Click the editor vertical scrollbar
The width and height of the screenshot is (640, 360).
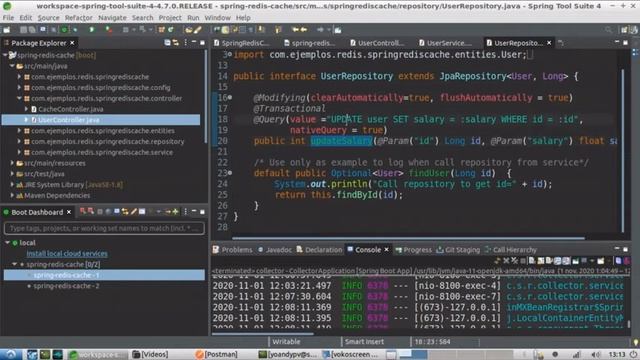[623, 151]
